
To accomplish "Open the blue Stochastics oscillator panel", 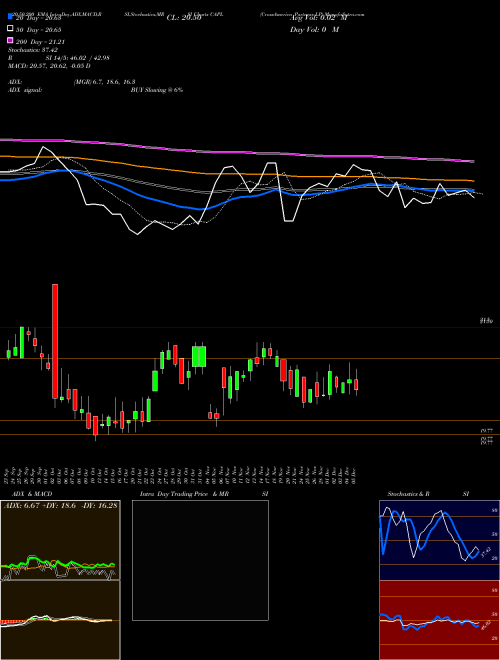I will 439,540.
